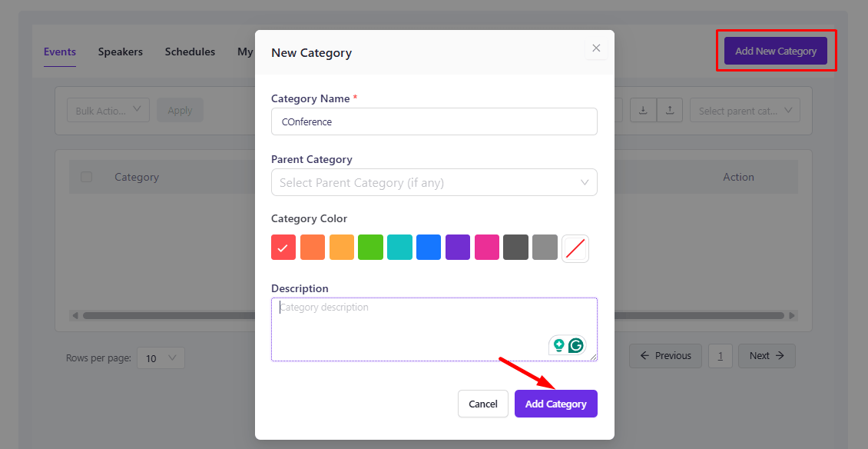
Task: Open the Parent Category dropdown
Action: [434, 183]
